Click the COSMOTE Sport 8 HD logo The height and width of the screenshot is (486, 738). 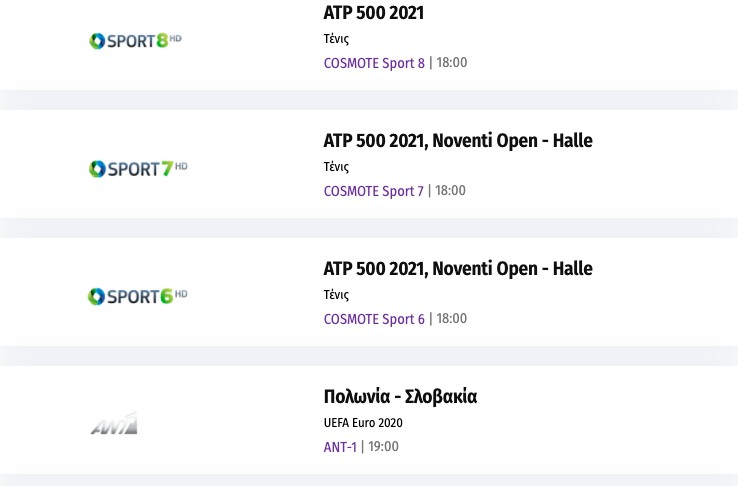[135, 41]
